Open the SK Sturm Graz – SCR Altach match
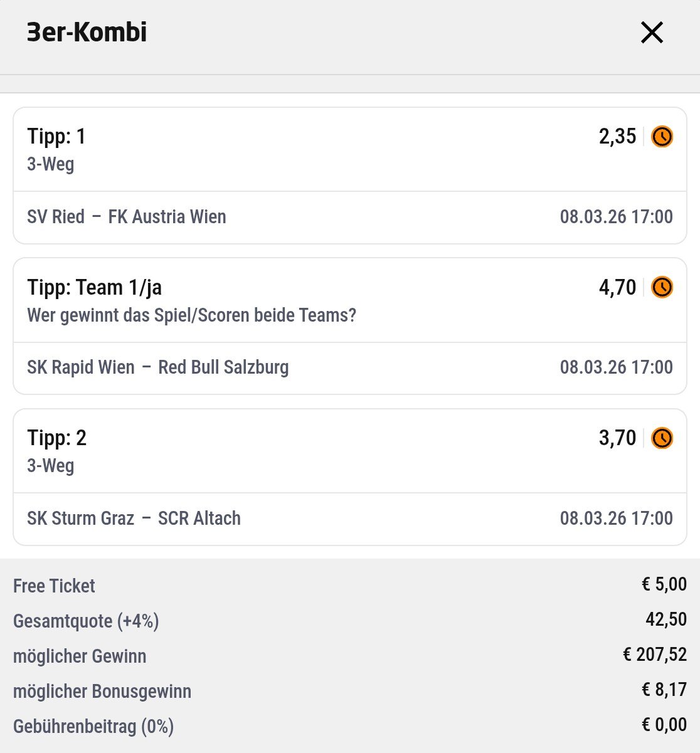Image resolution: width=700 pixels, height=753 pixels. (134, 519)
